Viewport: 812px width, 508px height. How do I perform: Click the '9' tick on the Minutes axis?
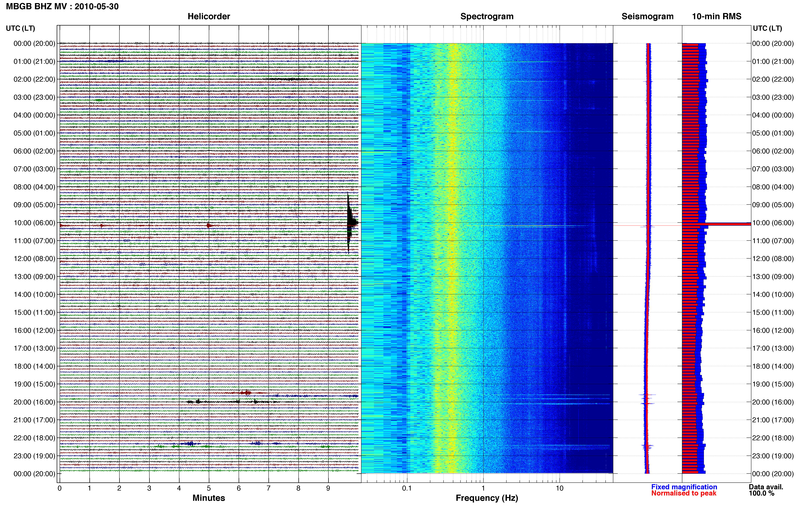point(328,488)
